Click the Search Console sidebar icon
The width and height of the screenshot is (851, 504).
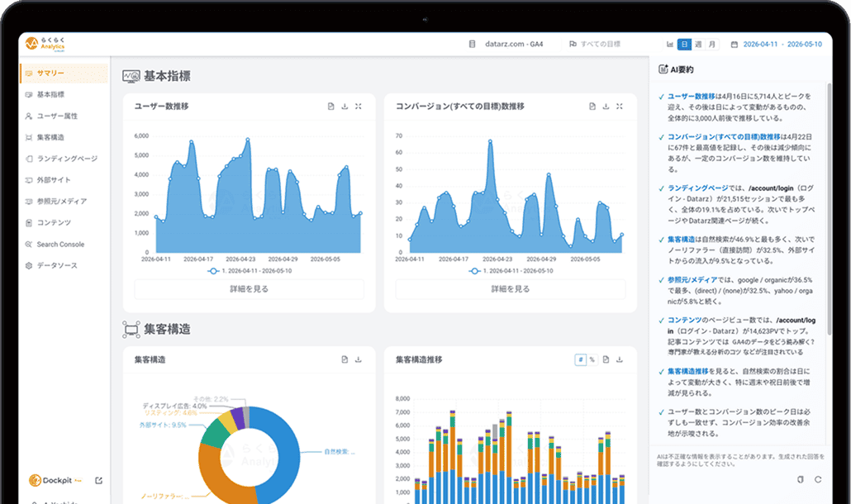[x=29, y=244]
